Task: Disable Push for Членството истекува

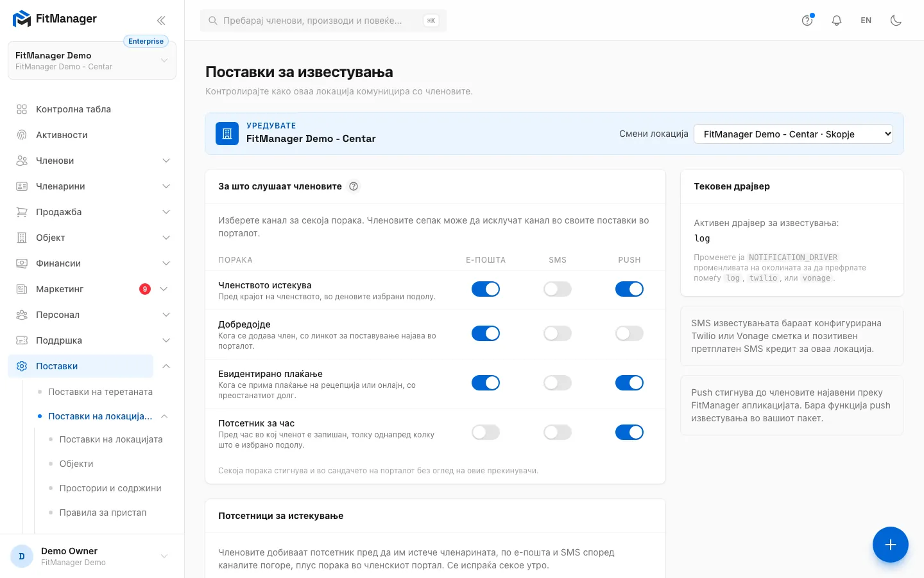Action: pos(629,289)
